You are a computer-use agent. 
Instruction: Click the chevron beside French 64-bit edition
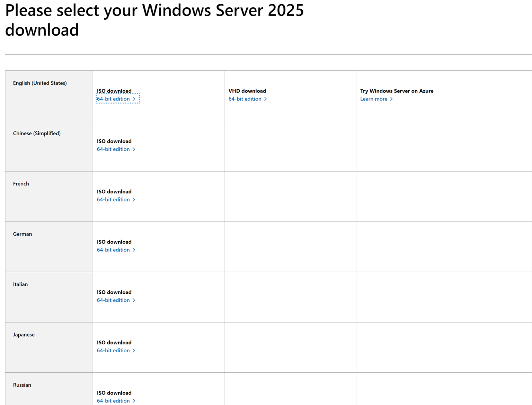tap(134, 199)
